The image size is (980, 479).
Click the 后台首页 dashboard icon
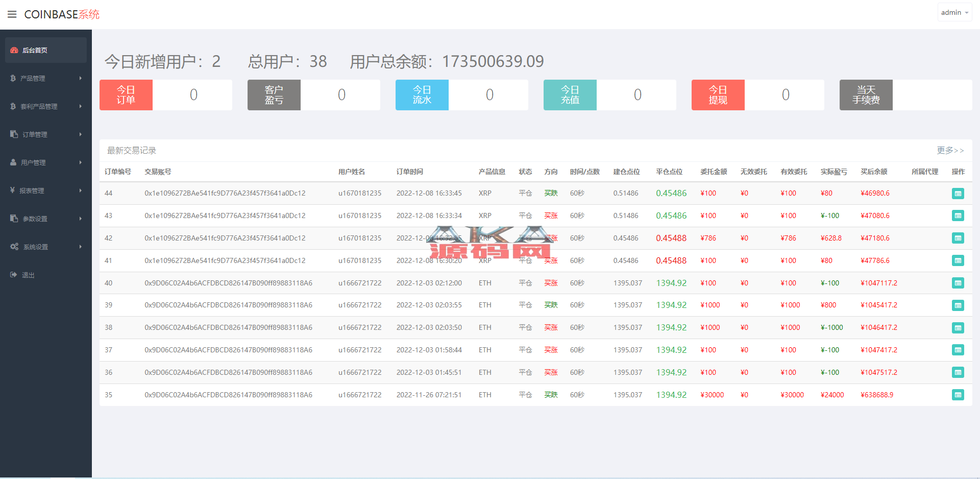pos(14,50)
